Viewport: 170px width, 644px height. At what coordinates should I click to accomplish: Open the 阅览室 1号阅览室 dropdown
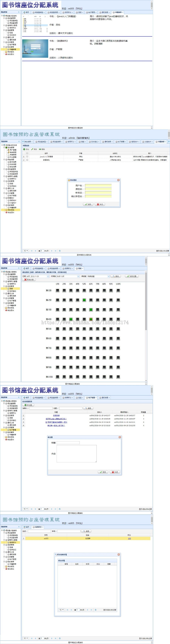(108, 277)
